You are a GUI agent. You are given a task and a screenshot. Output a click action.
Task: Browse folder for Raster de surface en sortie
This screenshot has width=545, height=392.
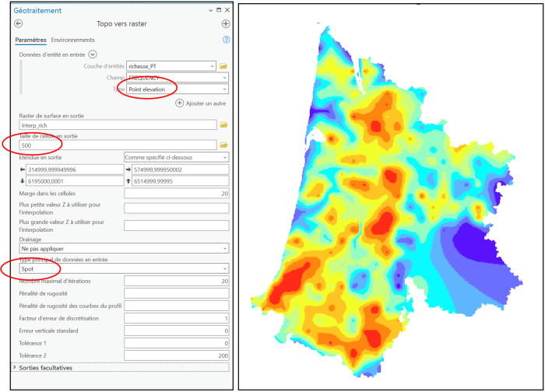click(223, 124)
